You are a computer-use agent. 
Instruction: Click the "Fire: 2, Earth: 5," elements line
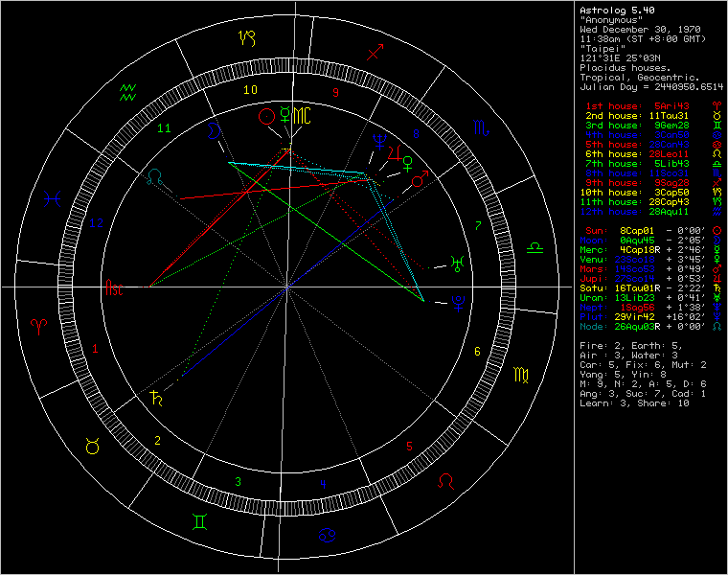click(631, 346)
